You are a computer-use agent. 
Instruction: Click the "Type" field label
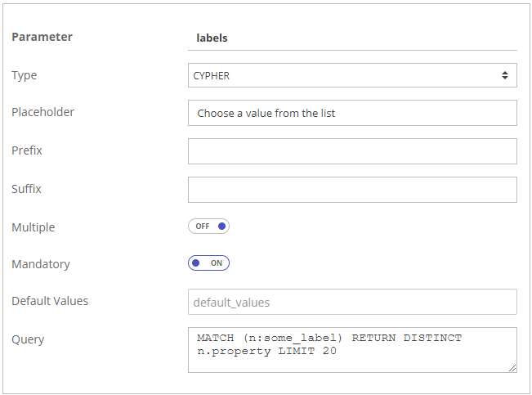click(25, 75)
